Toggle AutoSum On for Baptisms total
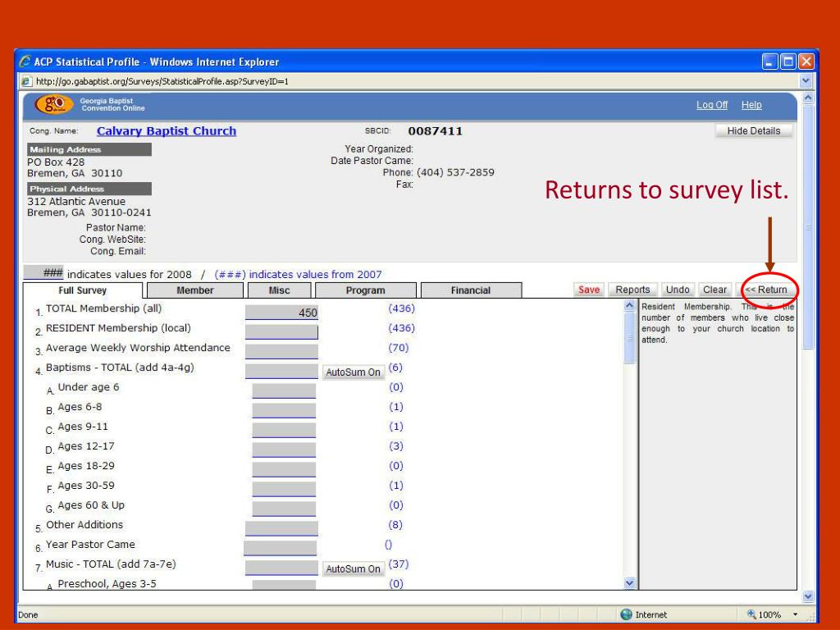The width and height of the screenshot is (840, 630). click(354, 372)
